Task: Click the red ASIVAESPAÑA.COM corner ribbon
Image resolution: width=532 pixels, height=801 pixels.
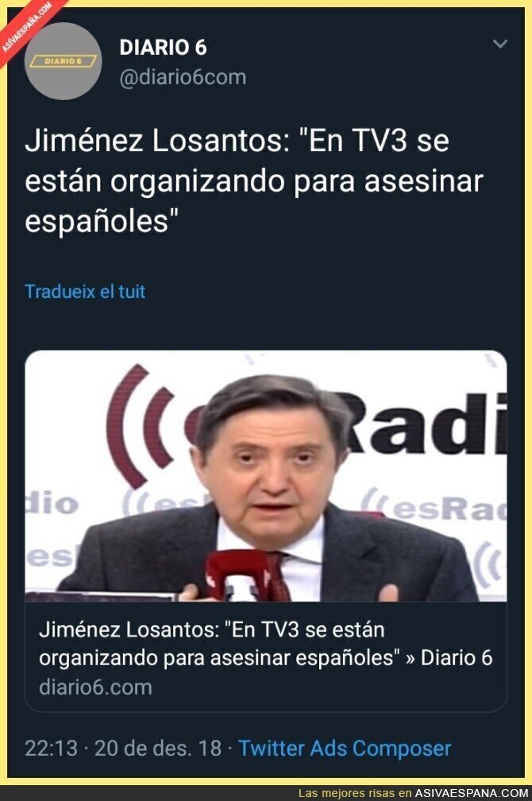Action: point(28,28)
